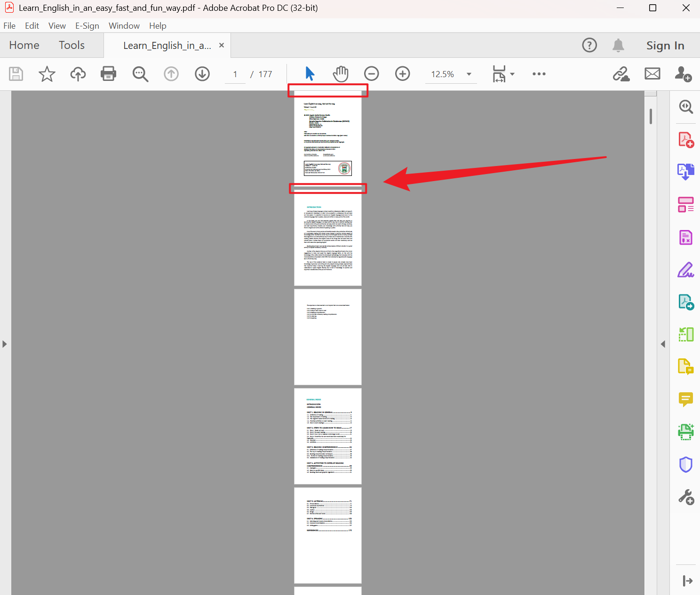Select the Hand tool
Viewport: 700px width, 595px height.
(340, 74)
